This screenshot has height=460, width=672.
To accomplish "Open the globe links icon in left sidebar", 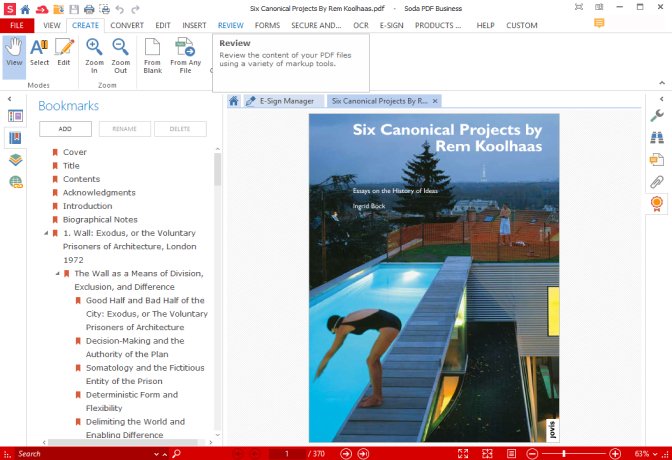I will [15, 182].
